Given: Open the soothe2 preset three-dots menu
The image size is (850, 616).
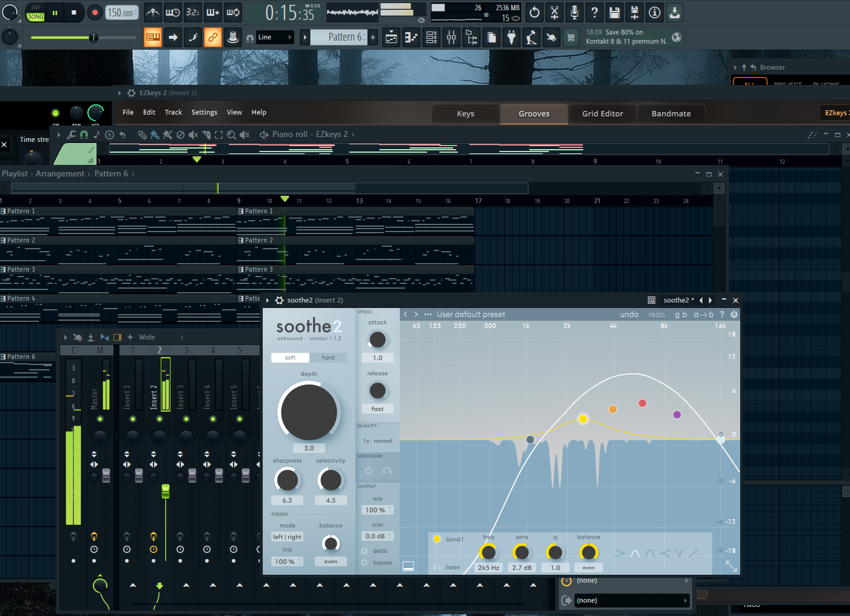Looking at the screenshot, I should (x=428, y=314).
